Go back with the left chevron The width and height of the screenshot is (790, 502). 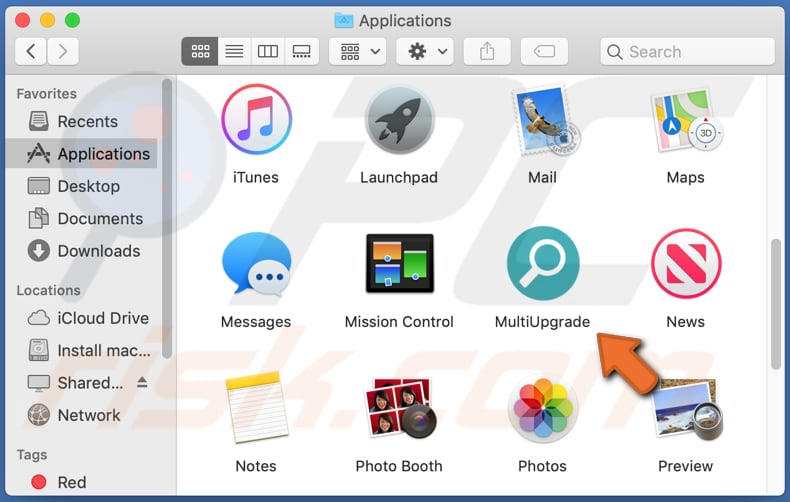pos(31,51)
